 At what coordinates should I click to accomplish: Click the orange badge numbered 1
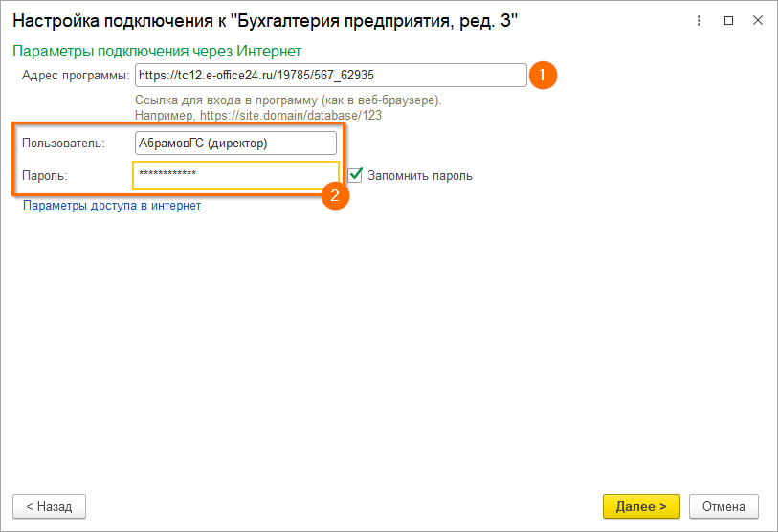tap(543, 76)
